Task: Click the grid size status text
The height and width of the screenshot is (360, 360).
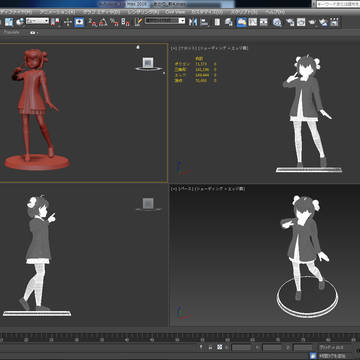Action: [x=331, y=347]
